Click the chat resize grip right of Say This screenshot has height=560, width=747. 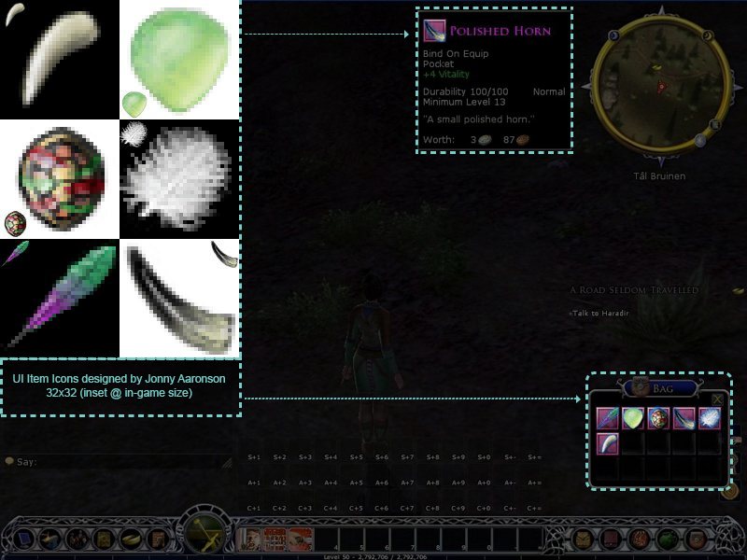coord(227,463)
